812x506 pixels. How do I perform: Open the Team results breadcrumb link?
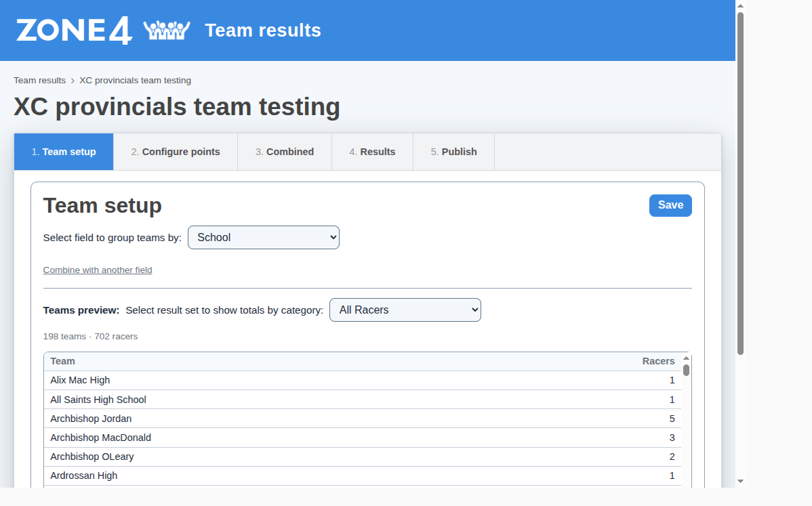(39, 80)
